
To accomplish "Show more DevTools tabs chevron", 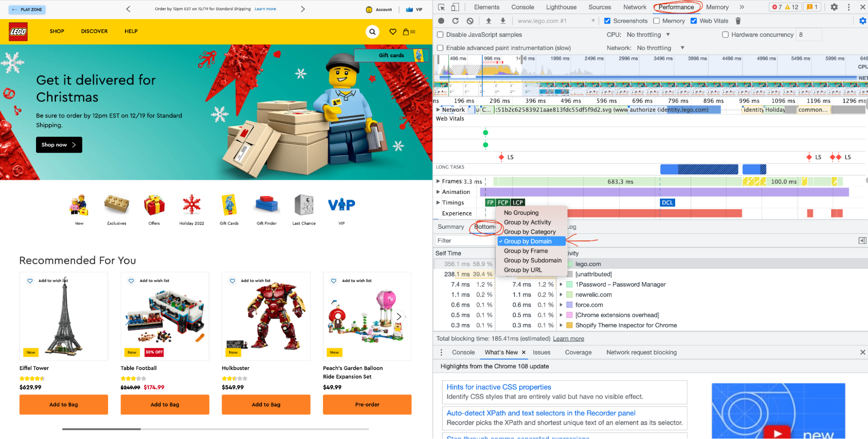I will (x=742, y=7).
